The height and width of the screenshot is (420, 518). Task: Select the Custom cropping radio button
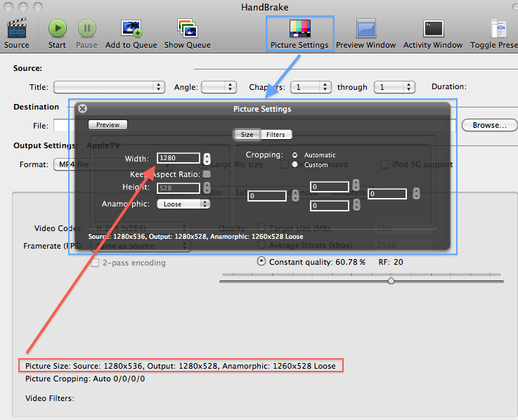(294, 164)
